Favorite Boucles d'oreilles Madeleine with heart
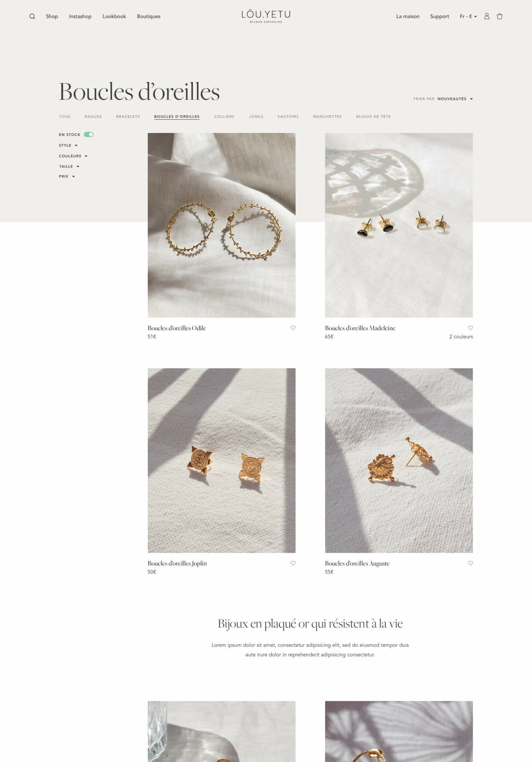Viewport: 532px width, 762px height. coord(470,328)
